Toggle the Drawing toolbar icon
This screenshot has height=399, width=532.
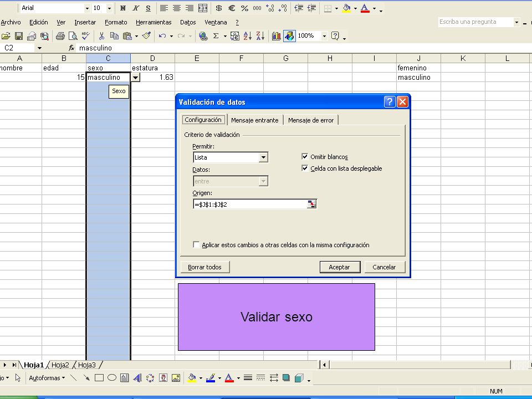tap(289, 36)
